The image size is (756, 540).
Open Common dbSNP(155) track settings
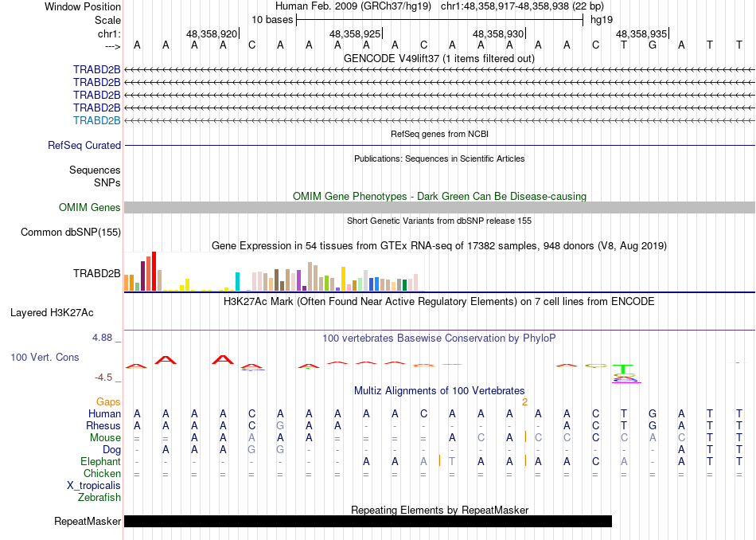(x=71, y=232)
